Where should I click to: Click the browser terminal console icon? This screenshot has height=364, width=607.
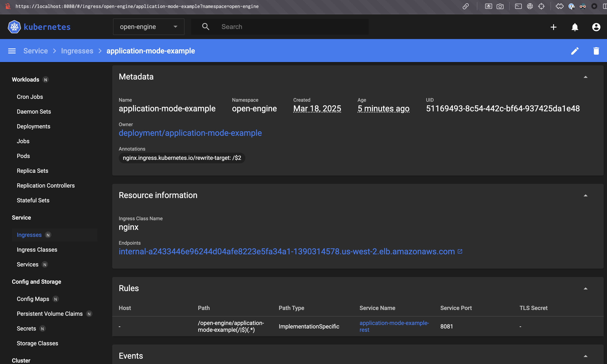tap(518, 6)
